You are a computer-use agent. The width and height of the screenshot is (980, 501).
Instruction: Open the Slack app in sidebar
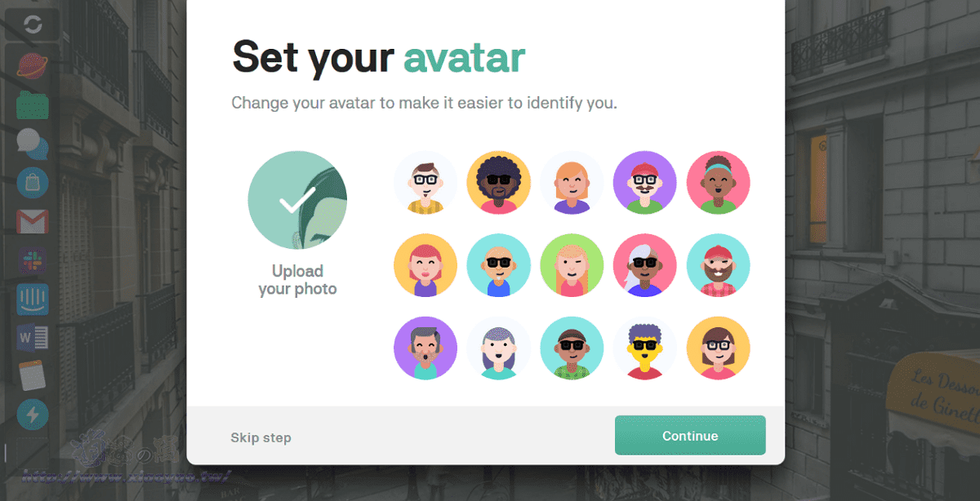(33, 260)
